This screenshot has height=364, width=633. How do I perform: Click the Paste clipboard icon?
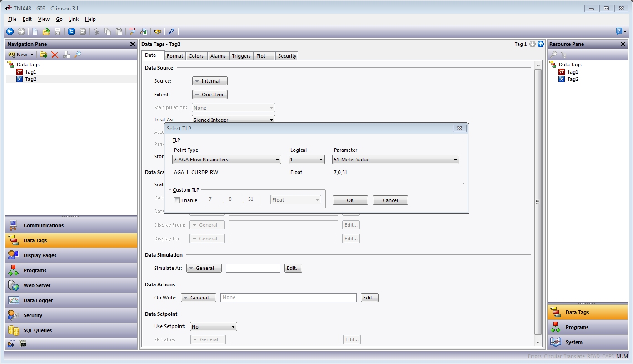[x=119, y=31]
